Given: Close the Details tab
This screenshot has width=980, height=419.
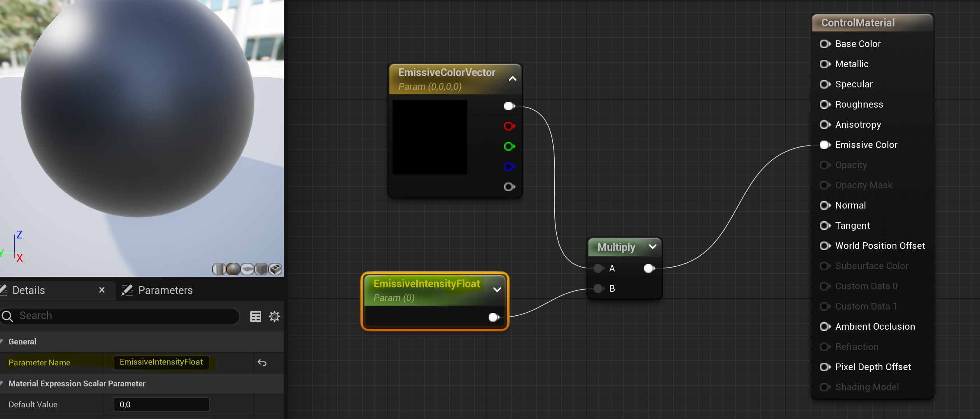Looking at the screenshot, I should 102,290.
